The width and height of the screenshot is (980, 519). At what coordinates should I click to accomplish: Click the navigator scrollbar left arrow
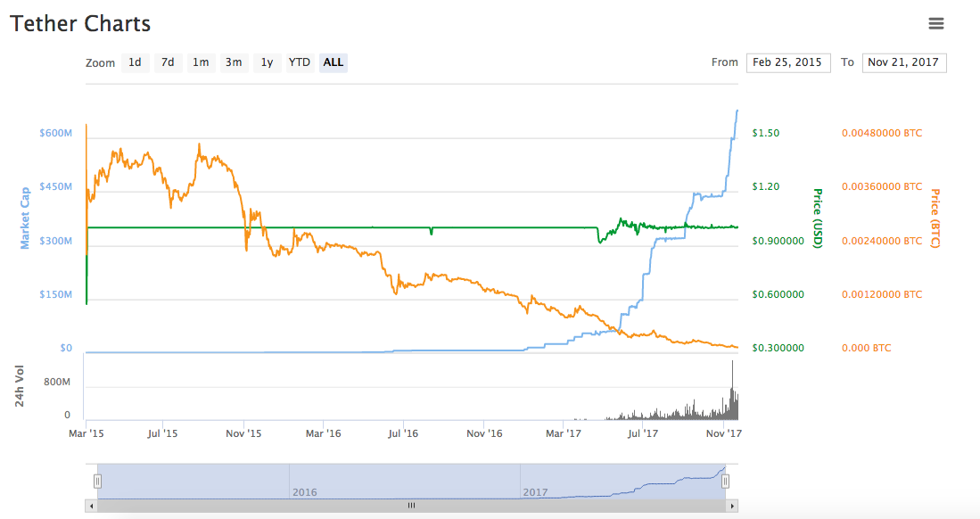(92, 506)
